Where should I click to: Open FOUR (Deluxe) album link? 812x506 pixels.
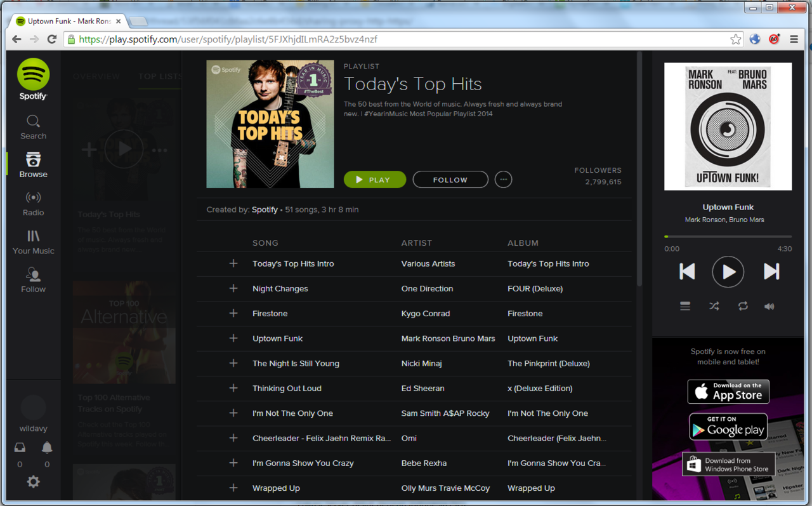535,288
